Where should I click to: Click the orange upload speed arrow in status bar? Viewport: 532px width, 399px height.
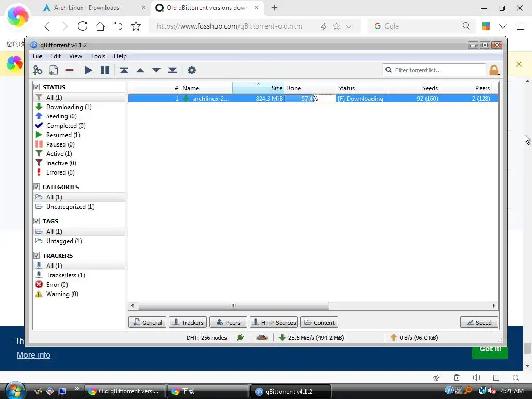(394, 337)
